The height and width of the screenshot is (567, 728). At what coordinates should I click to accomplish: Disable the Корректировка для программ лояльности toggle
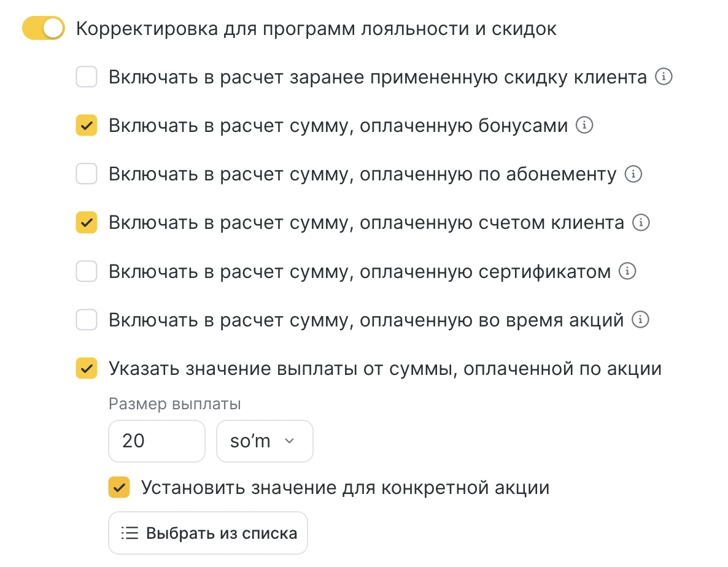(x=44, y=28)
